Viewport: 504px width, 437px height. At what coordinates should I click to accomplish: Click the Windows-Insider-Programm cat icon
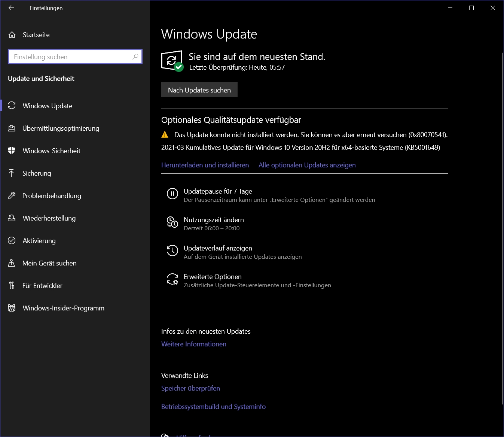tap(12, 308)
